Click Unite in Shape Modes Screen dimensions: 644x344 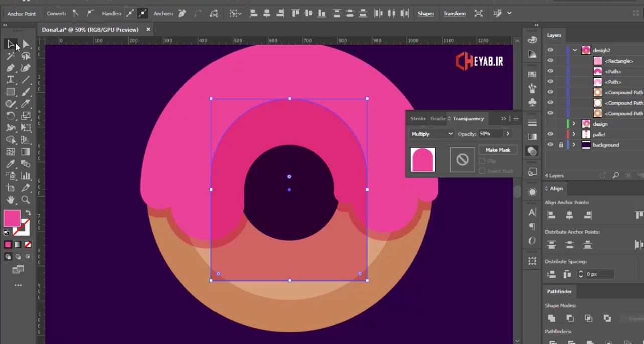(551, 318)
